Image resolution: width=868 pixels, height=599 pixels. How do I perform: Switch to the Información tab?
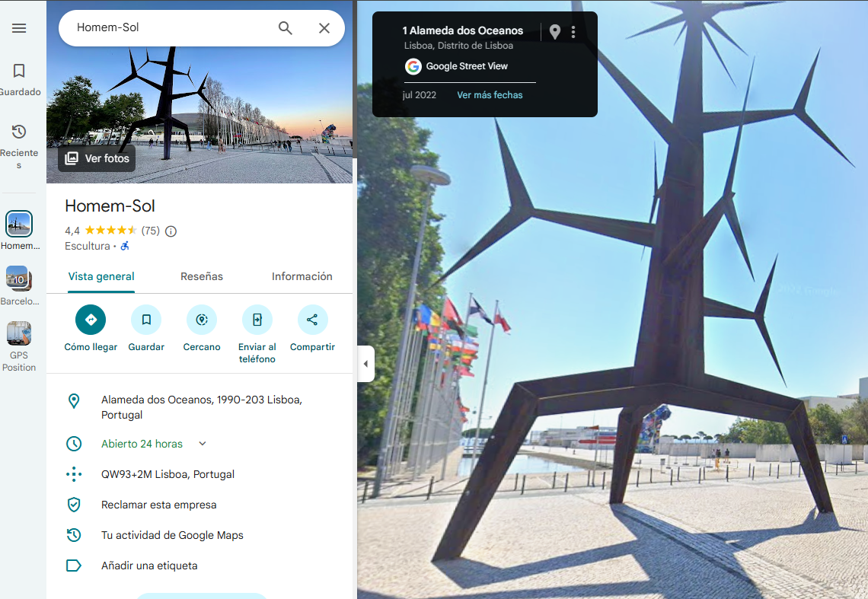coord(302,276)
